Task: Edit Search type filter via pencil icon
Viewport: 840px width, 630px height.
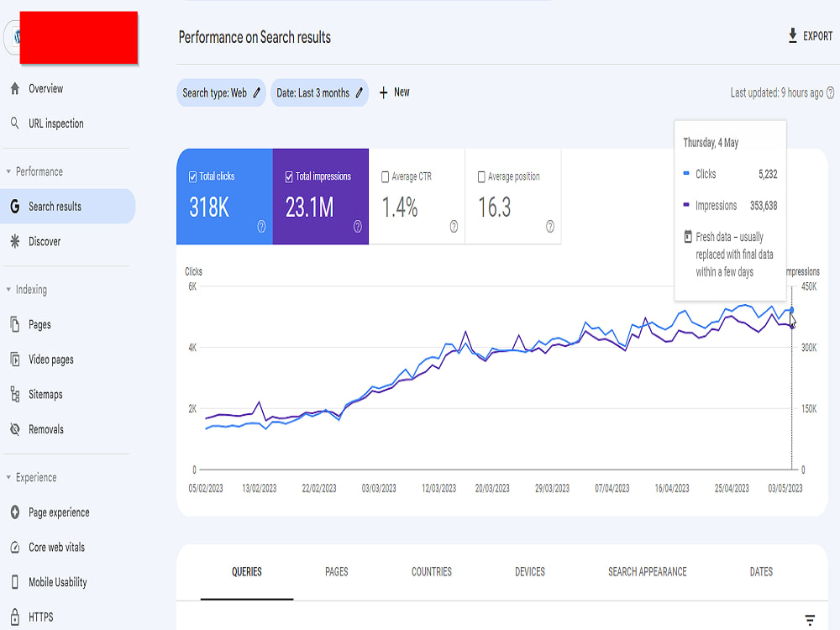Action: click(257, 92)
